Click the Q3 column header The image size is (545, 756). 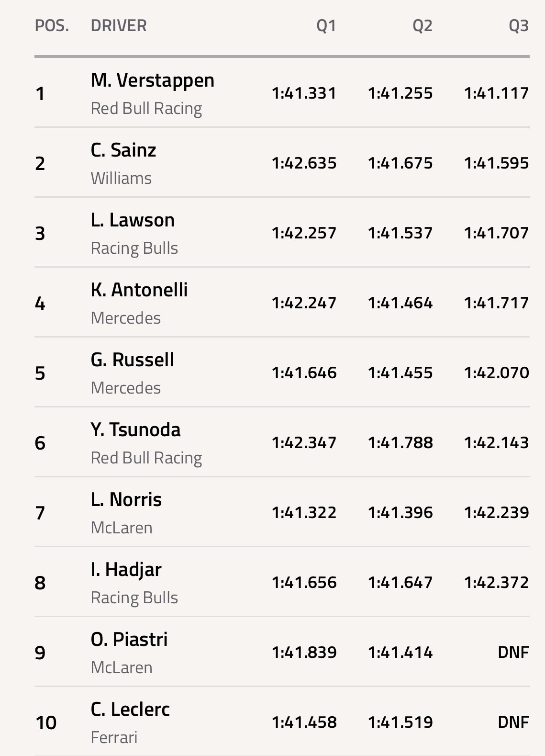tap(519, 26)
